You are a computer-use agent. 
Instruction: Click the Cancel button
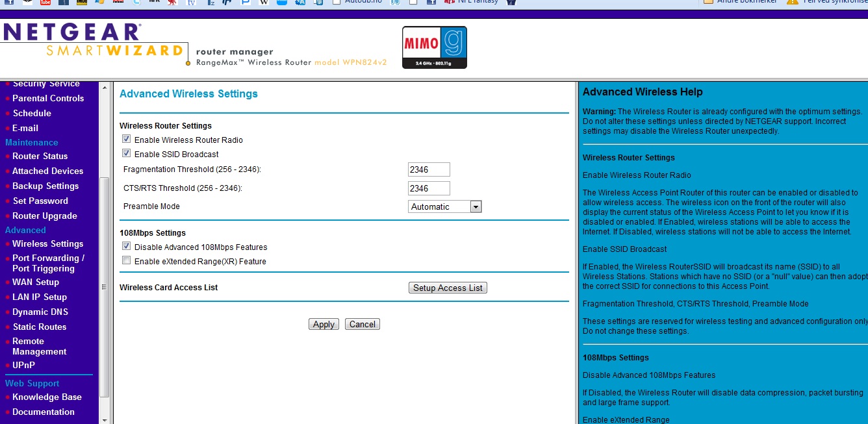pos(363,324)
